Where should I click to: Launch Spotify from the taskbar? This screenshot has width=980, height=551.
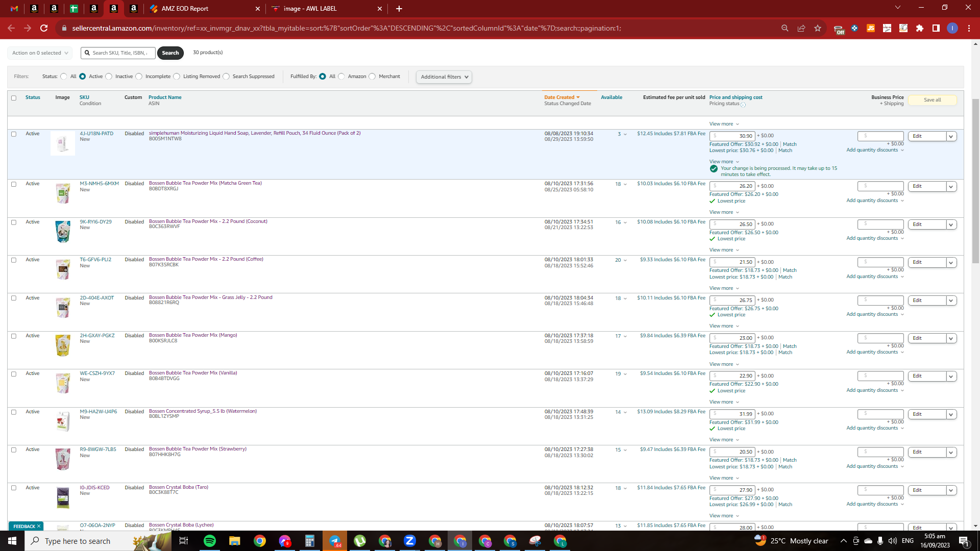(x=210, y=541)
